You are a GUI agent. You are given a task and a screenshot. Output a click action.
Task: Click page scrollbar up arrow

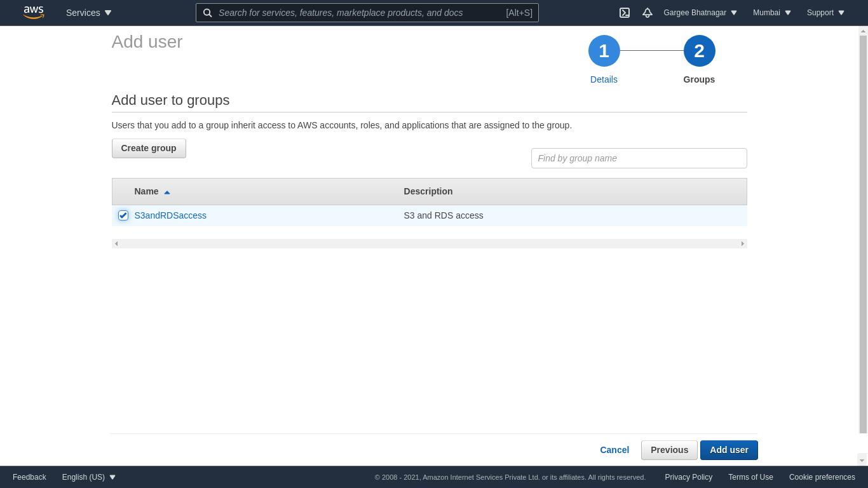862,30
